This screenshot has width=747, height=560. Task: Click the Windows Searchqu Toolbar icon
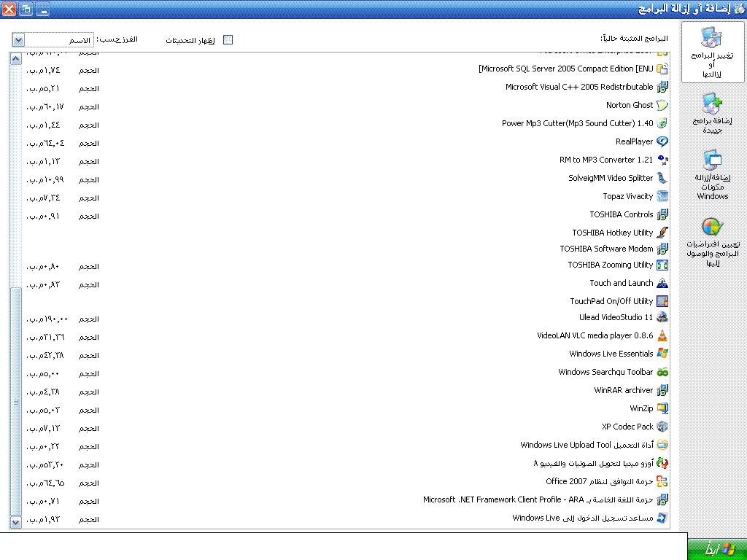pyautogui.click(x=662, y=373)
